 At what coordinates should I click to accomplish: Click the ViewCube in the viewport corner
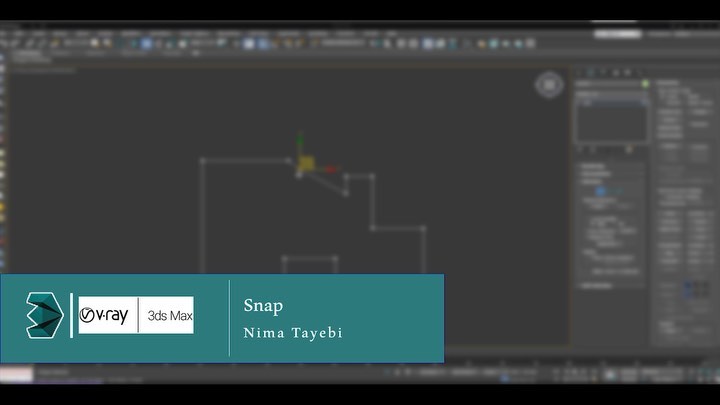point(549,85)
